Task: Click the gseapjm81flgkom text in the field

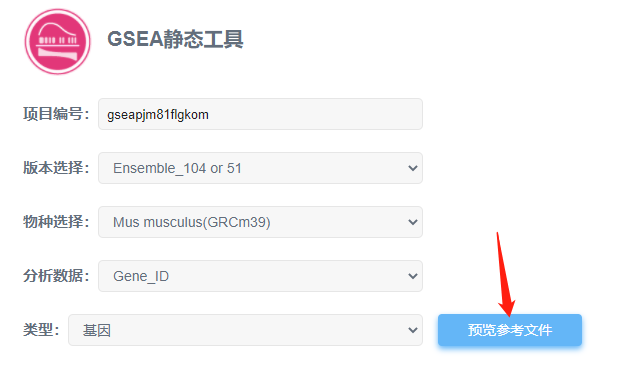Action: click(x=158, y=115)
